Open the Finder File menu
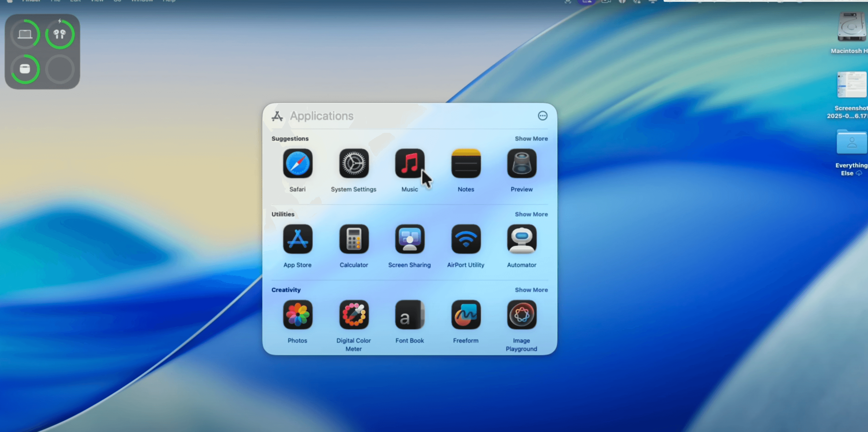The image size is (868, 432). pyautogui.click(x=55, y=1)
